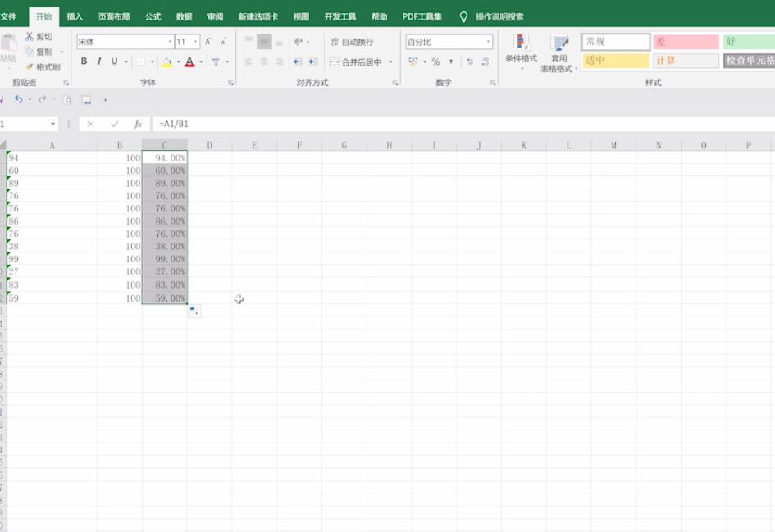Image resolution: width=775 pixels, height=532 pixels.
Task: Apply the Neutral (适中) cell style
Action: click(615, 61)
